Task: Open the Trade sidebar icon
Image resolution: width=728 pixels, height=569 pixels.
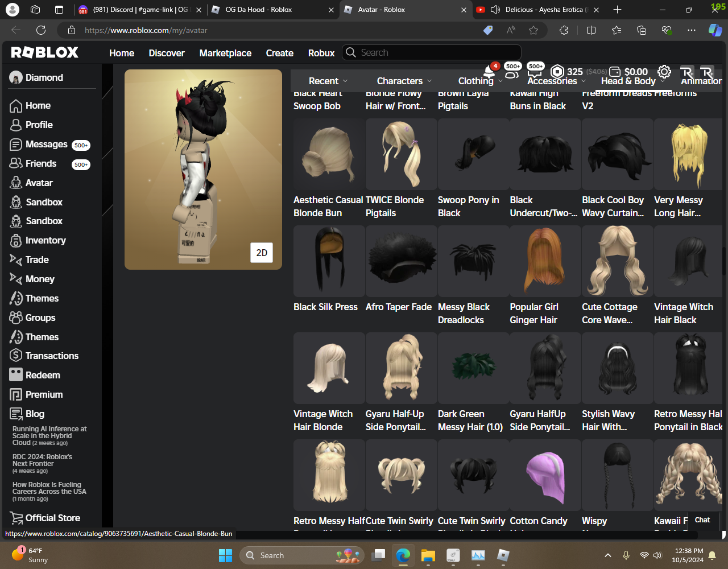Action: [x=16, y=259]
